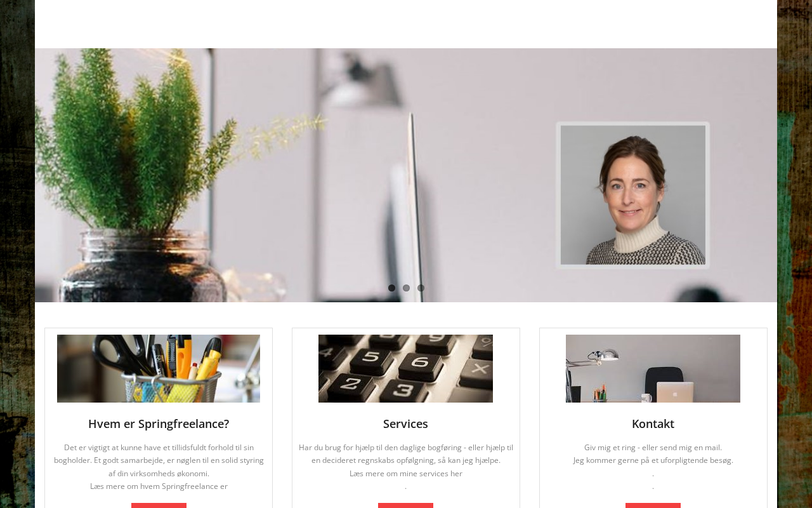Image resolution: width=812 pixels, height=508 pixels.
Task: Jump to the third slideshow dot
Action: click(421, 288)
